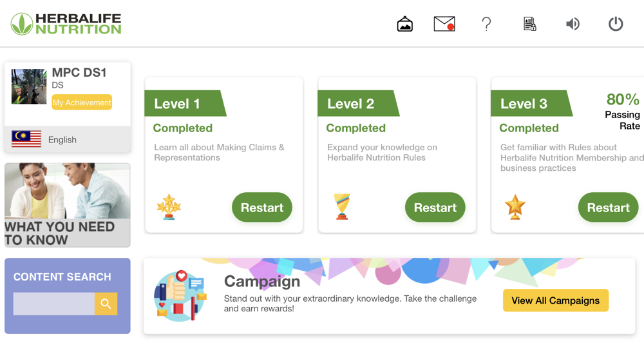644x363 pixels.
Task: Restart Level 3 course
Action: [x=608, y=208]
